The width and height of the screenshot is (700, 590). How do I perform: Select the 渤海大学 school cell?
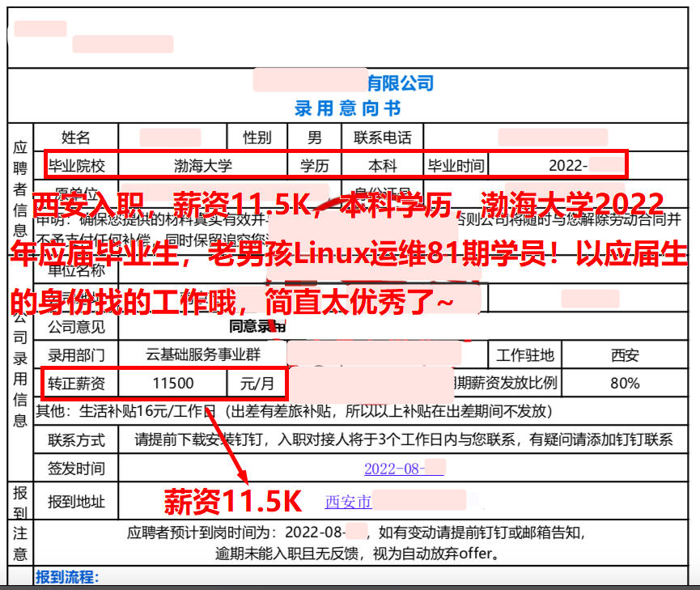click(203, 166)
